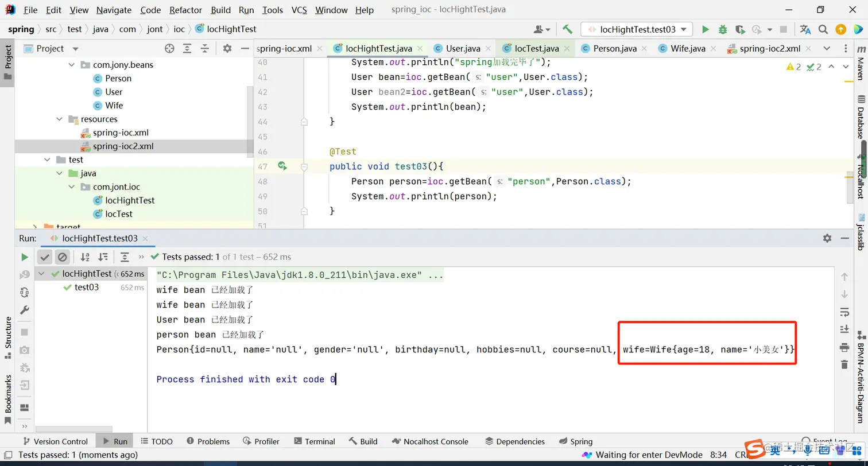Select test03 in the test results tree
Viewport: 868px width, 466px height.
click(87, 288)
